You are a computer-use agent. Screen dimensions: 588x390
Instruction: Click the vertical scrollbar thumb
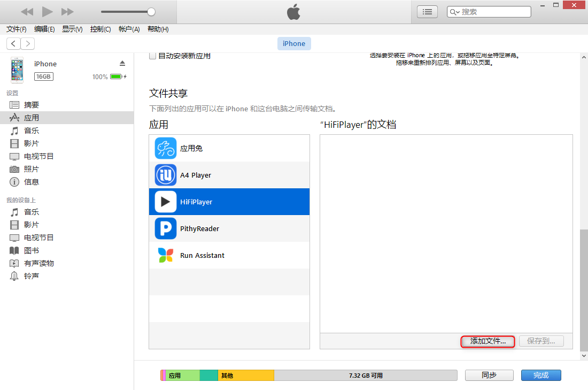click(x=584, y=289)
